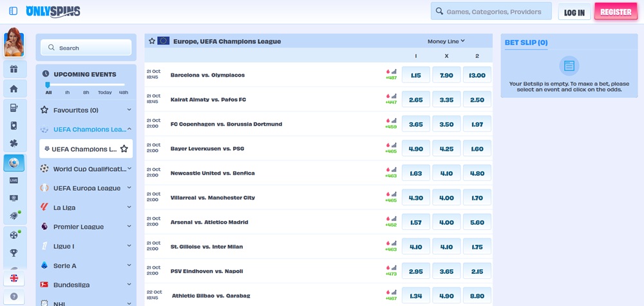Open the redhead avatar promo thumbnail
Screen dimensions: 644x306
14,43
